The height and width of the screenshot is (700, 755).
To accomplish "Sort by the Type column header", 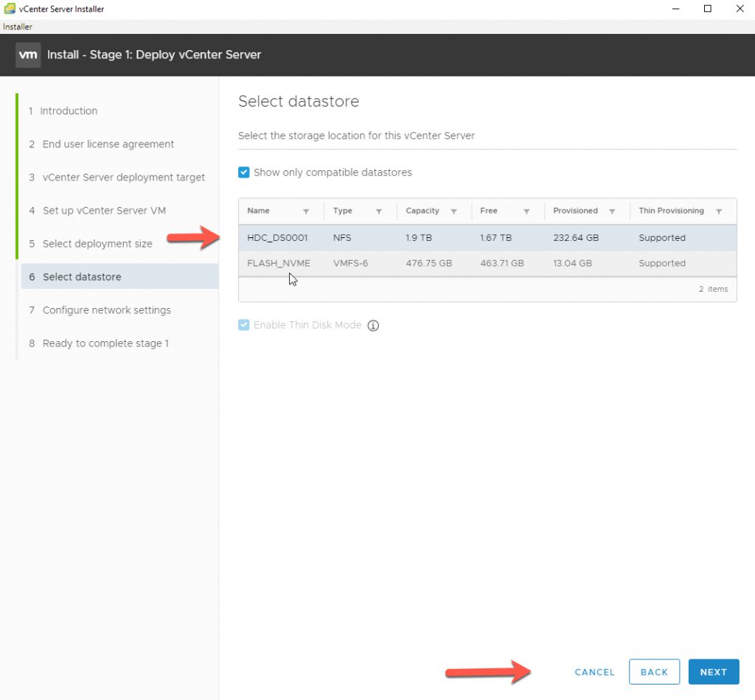I will point(343,211).
